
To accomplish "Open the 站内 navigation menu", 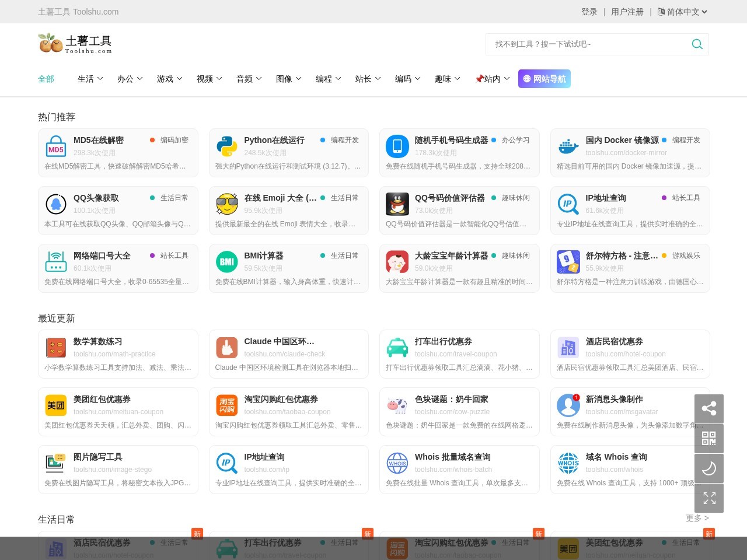I will click(x=493, y=79).
